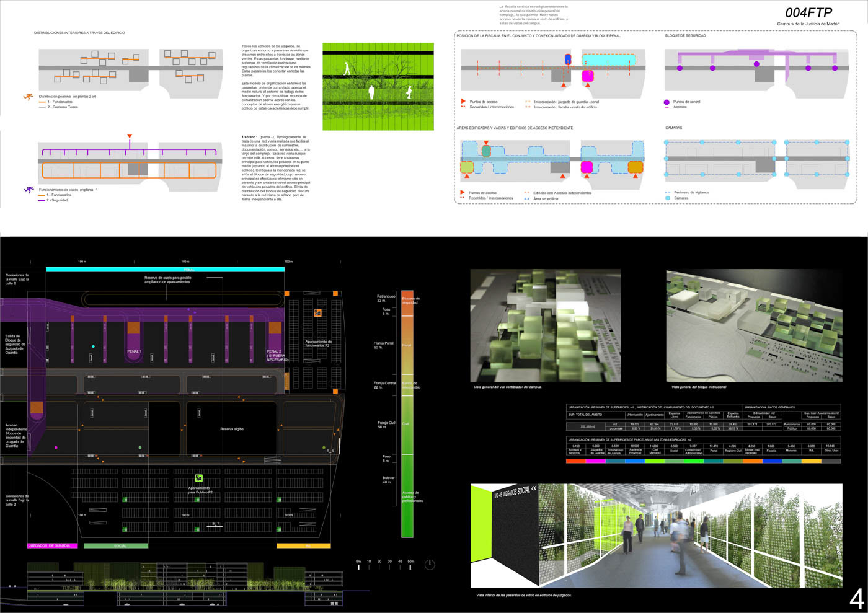Click the 202.385 m2 cell in the surfaces table
This screenshot has height=613, width=868.
pyautogui.click(x=587, y=426)
